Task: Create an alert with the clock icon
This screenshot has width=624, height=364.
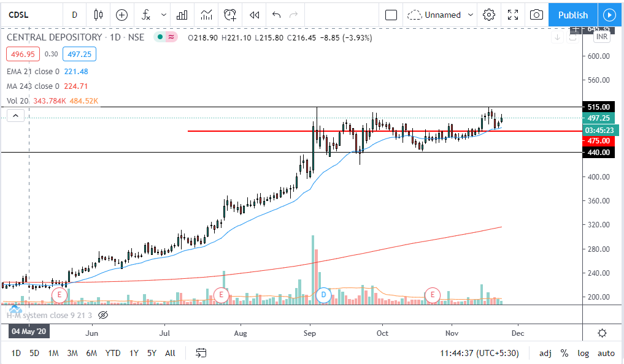Action: tap(230, 15)
